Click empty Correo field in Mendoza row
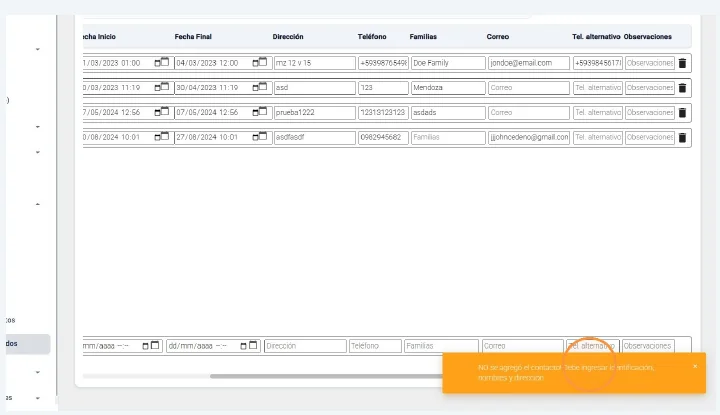The image size is (720, 415). coord(529,88)
